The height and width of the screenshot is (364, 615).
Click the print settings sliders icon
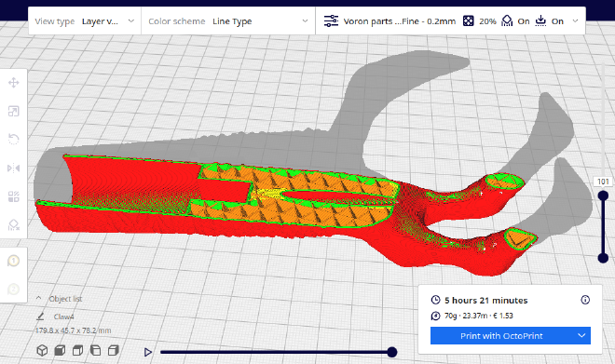point(331,20)
